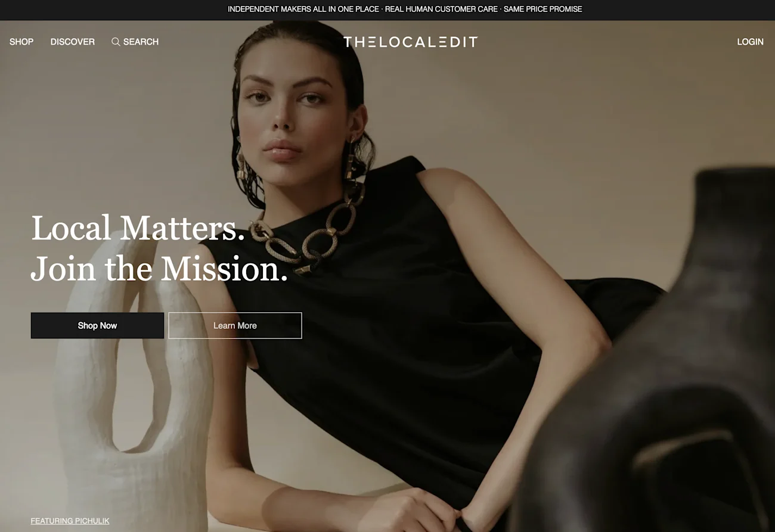
Task: Click the SEARCH label in navigation
Action: click(141, 42)
